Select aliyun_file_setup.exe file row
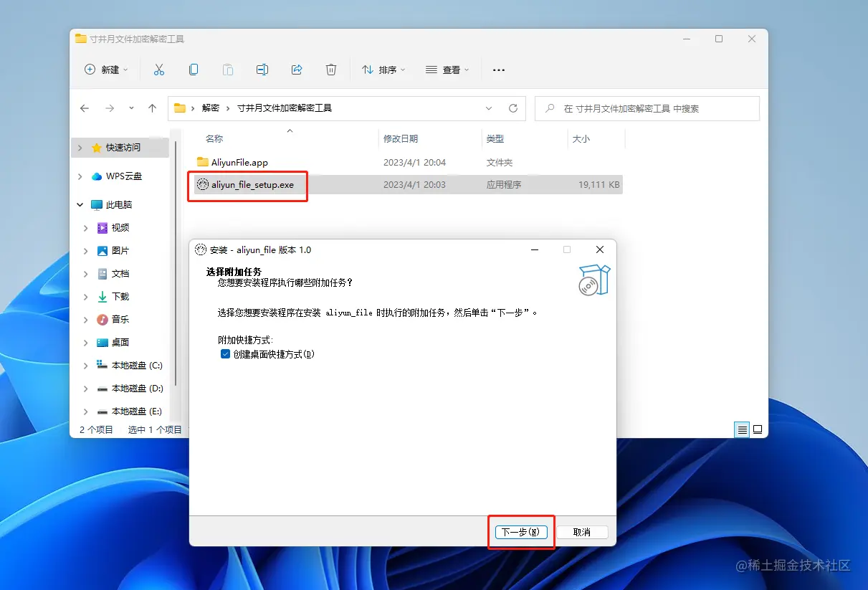The width and height of the screenshot is (868, 590). pos(408,184)
